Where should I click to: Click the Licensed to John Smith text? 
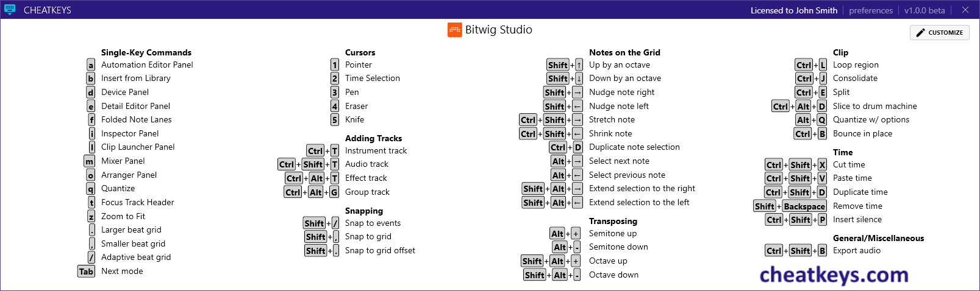[x=794, y=10]
